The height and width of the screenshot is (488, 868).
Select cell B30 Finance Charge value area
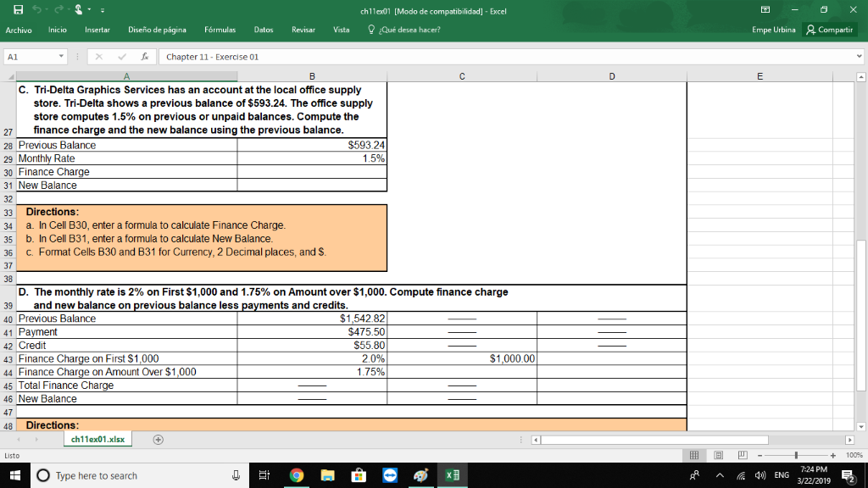click(312, 171)
